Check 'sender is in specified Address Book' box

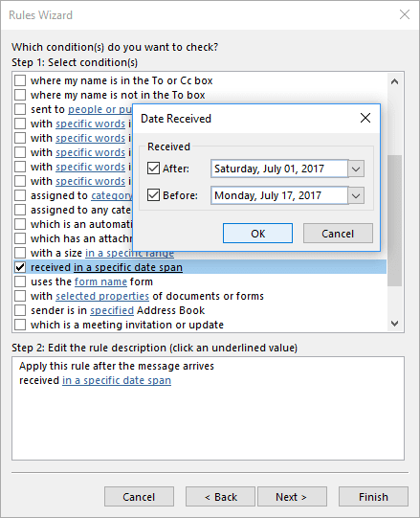click(x=20, y=310)
